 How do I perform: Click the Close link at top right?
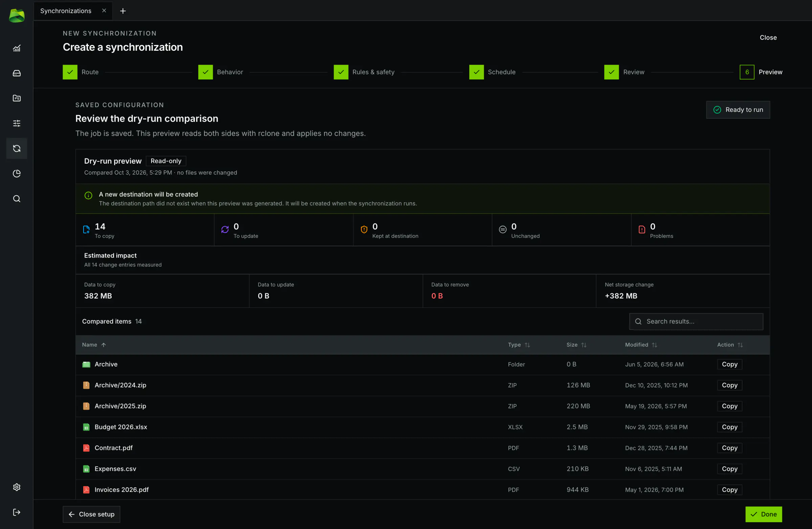coord(768,38)
